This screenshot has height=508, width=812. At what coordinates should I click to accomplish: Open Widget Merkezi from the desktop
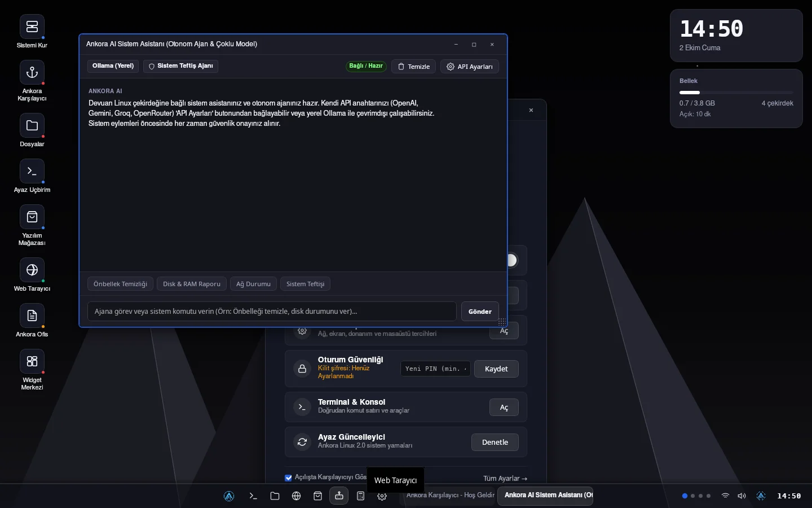(32, 370)
